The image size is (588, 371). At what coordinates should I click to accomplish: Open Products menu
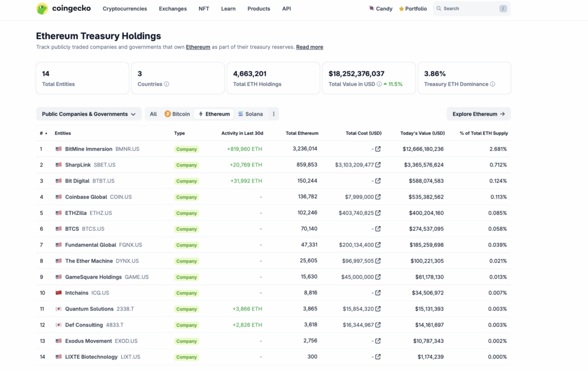pyautogui.click(x=259, y=9)
